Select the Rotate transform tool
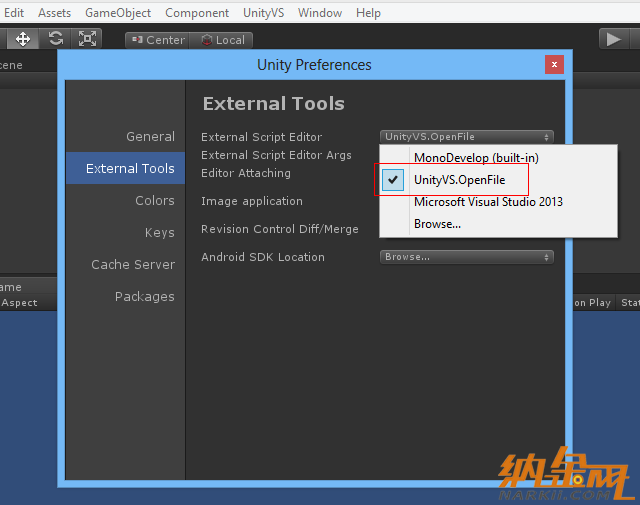The height and width of the screenshot is (505, 640). (x=56, y=39)
